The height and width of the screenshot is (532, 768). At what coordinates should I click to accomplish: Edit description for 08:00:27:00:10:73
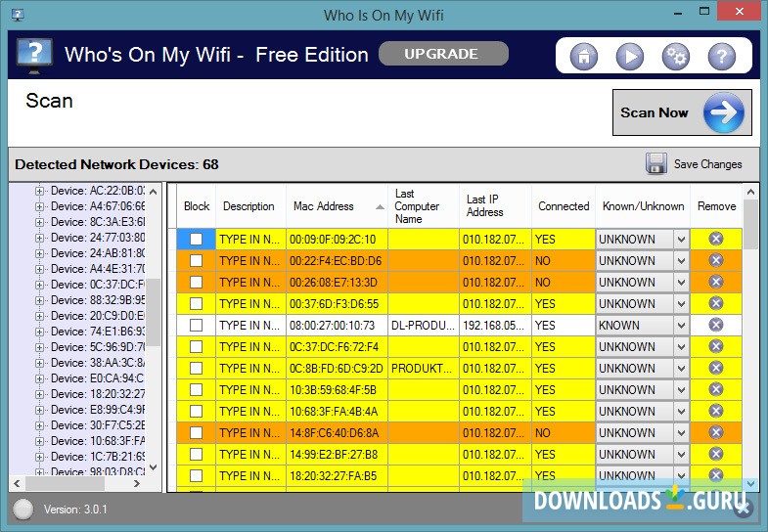[x=250, y=326]
